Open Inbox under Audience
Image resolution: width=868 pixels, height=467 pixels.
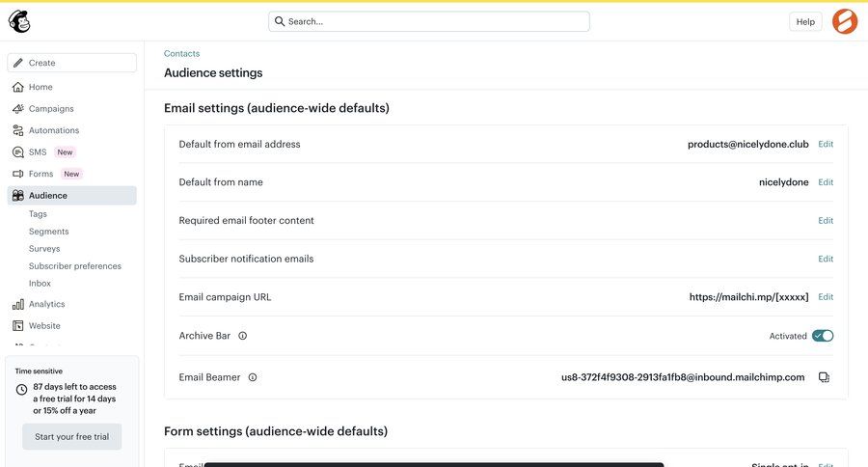(40, 283)
